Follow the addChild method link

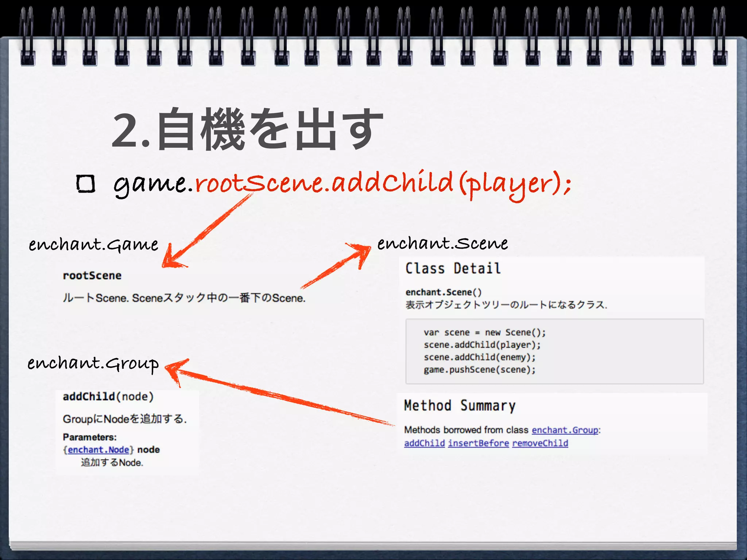pos(425,443)
